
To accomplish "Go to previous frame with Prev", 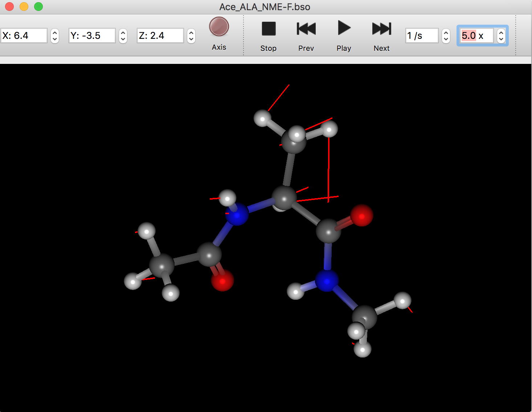I will tap(306, 29).
